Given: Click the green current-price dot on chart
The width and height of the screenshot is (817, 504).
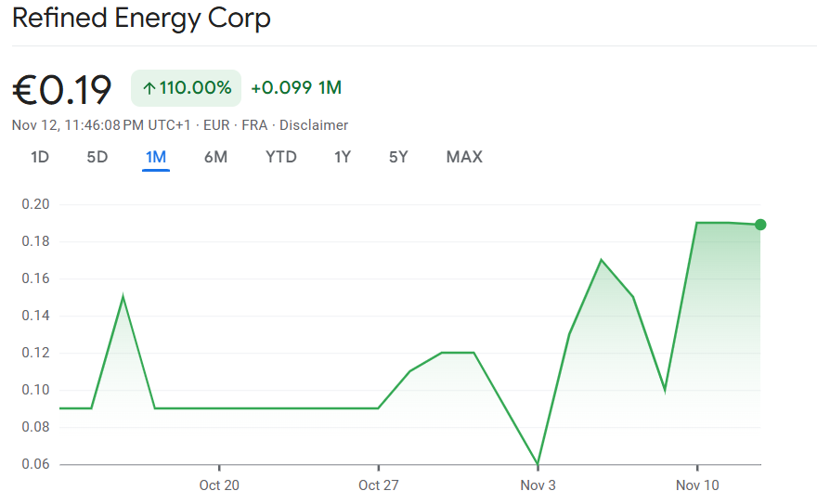Looking at the screenshot, I should [x=760, y=224].
